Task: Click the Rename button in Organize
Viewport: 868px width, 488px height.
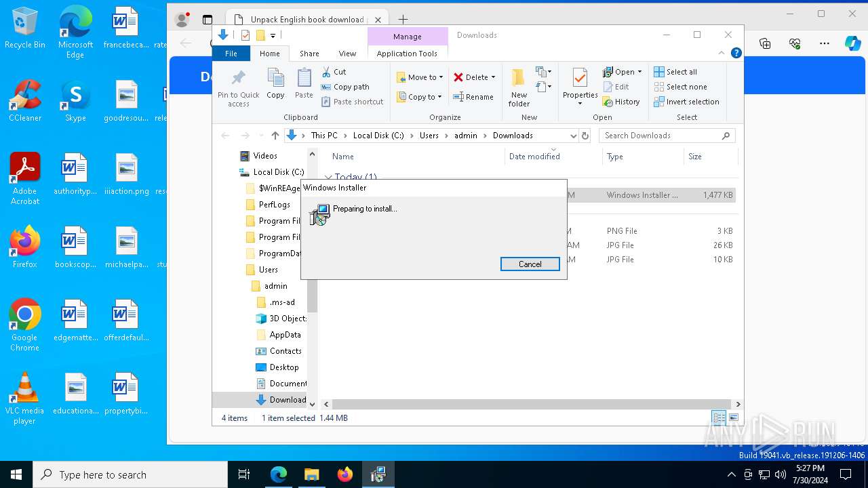Action: point(473,97)
